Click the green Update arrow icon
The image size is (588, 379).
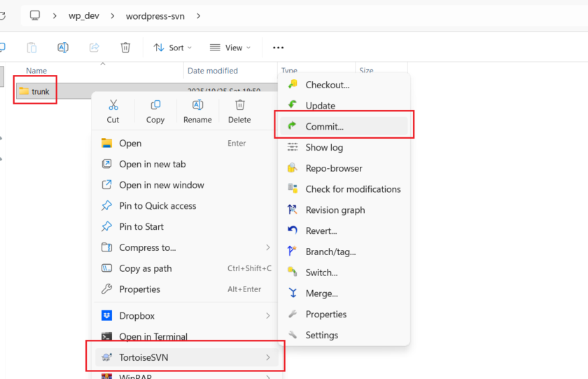[293, 105]
